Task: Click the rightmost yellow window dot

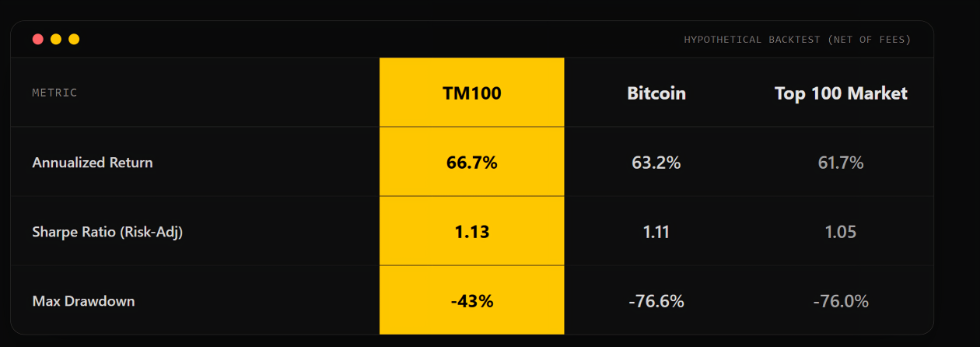Action: point(74,39)
